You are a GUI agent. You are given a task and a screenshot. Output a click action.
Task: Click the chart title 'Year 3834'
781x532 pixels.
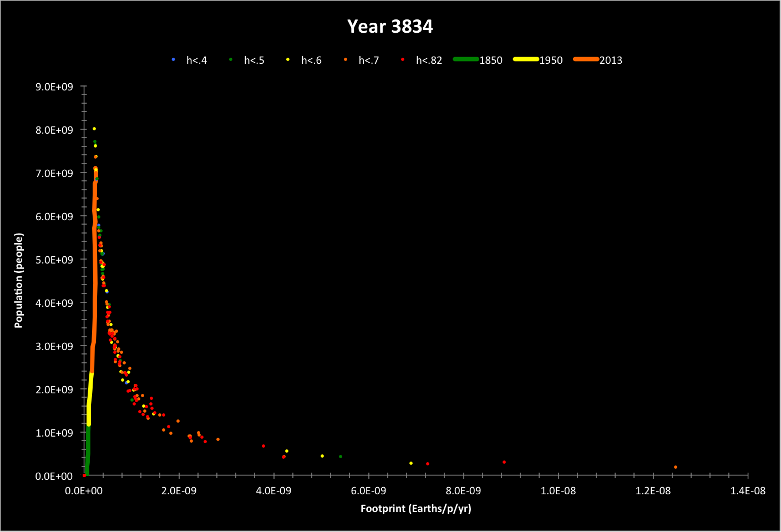tap(390, 27)
